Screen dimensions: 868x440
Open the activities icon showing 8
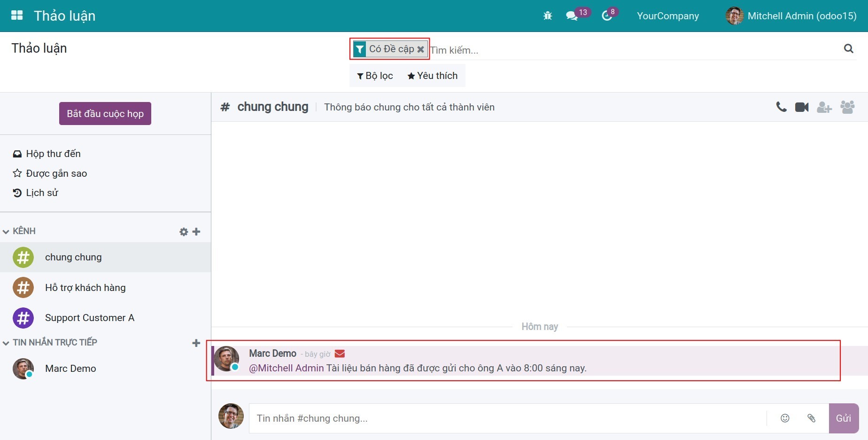pos(606,16)
